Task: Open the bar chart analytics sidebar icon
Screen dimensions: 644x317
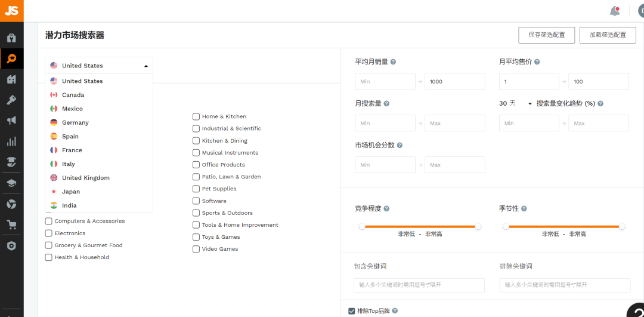Action: point(11,141)
